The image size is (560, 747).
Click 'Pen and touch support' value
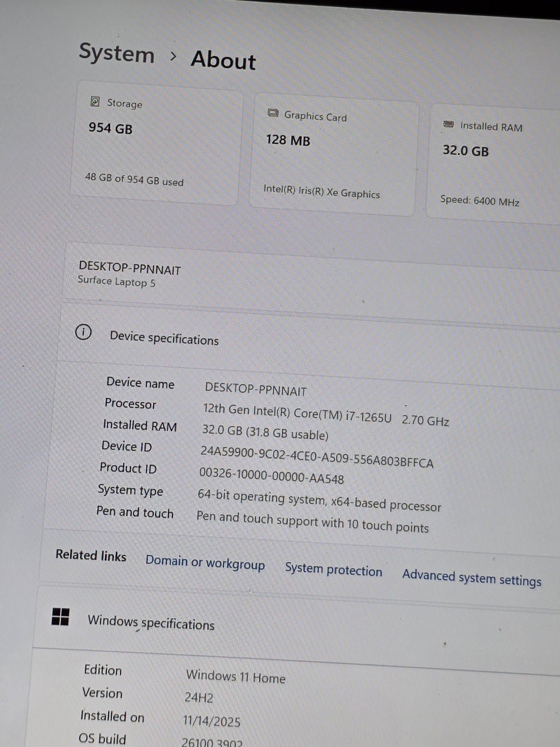pos(313,522)
